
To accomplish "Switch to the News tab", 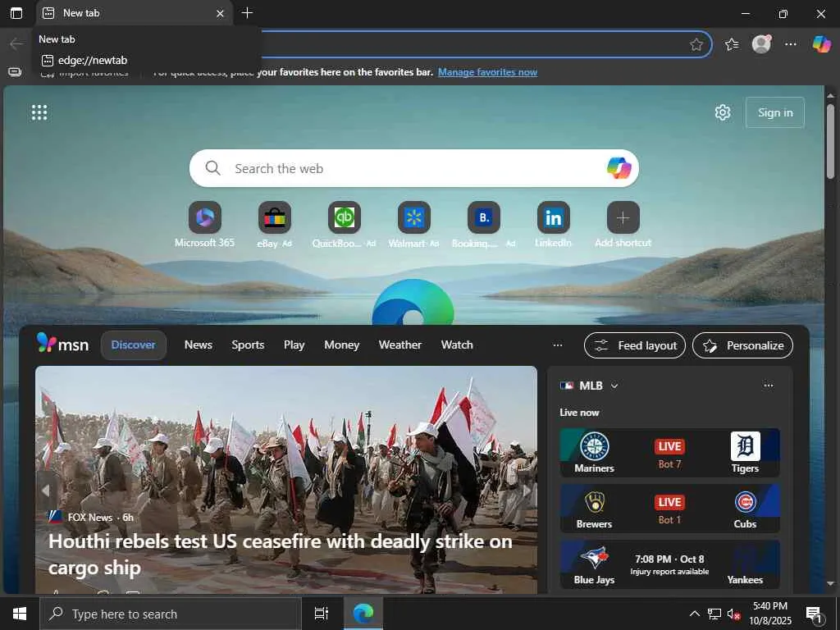I will (199, 345).
